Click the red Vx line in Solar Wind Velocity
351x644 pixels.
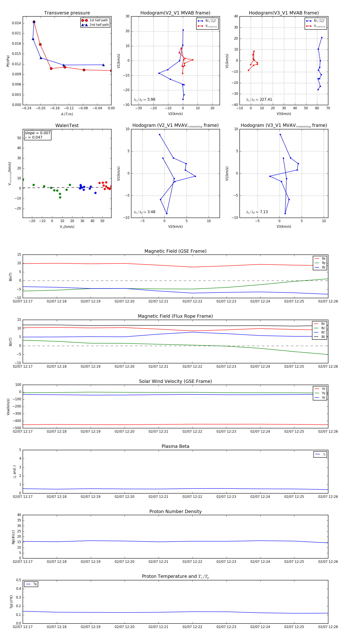175,424
